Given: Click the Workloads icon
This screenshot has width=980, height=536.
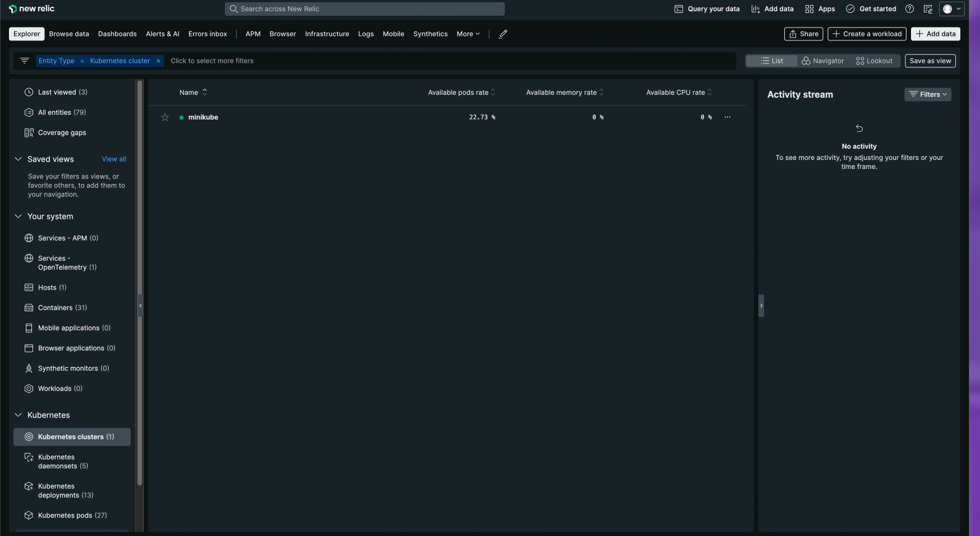Looking at the screenshot, I should point(29,388).
